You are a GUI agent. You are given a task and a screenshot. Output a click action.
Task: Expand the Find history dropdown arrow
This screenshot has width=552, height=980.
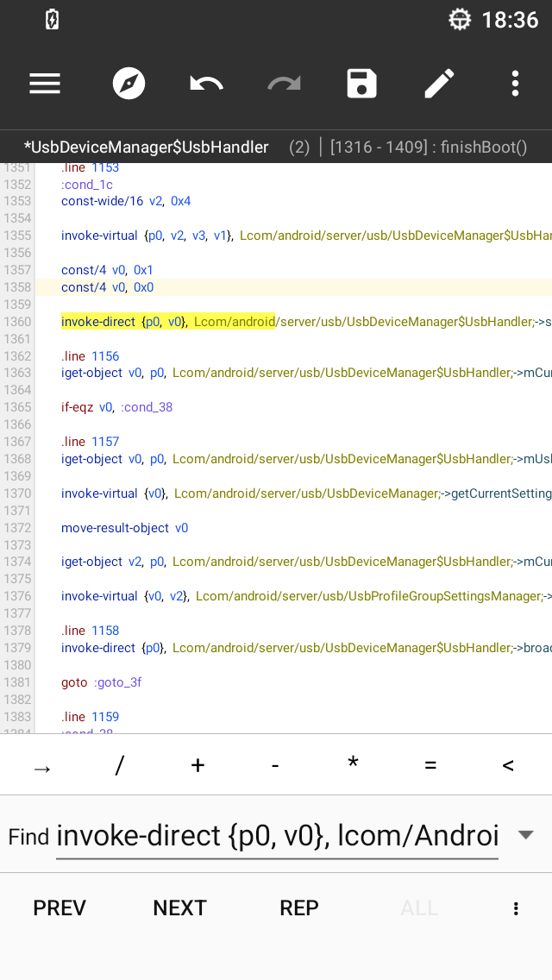[526, 835]
